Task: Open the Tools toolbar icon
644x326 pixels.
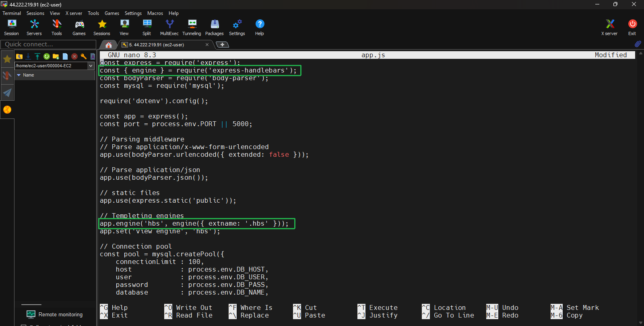Action: tap(57, 27)
